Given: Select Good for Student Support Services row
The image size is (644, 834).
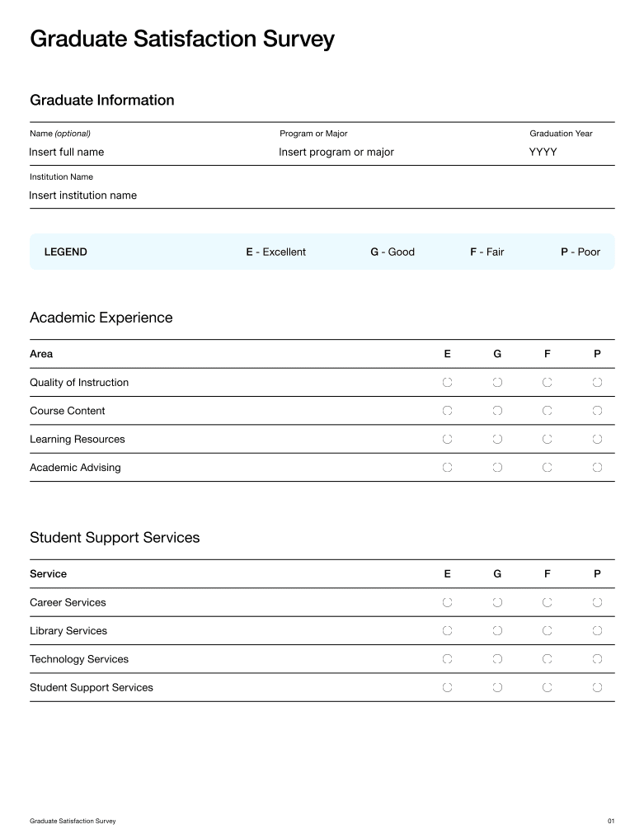Looking at the screenshot, I should click(497, 688).
